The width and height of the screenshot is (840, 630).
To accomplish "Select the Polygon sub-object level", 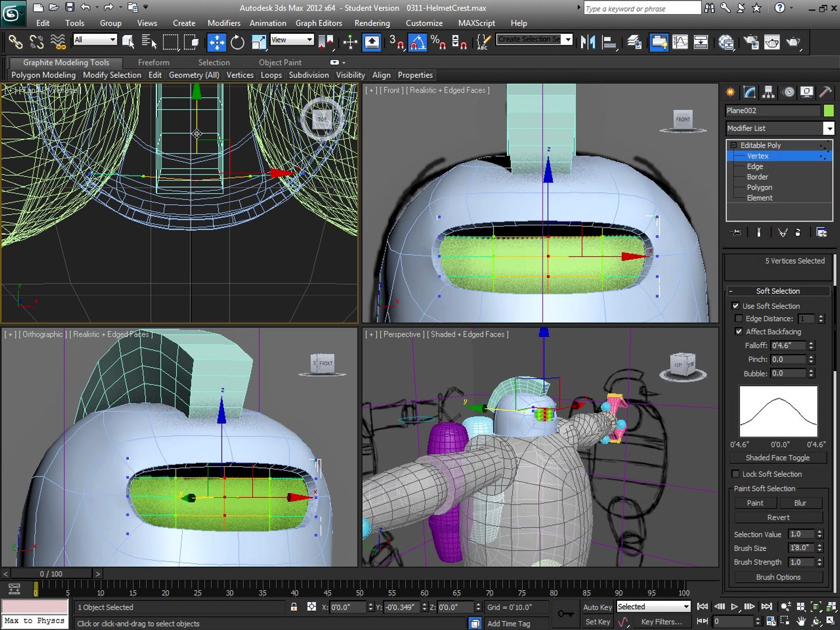I will coord(759,187).
